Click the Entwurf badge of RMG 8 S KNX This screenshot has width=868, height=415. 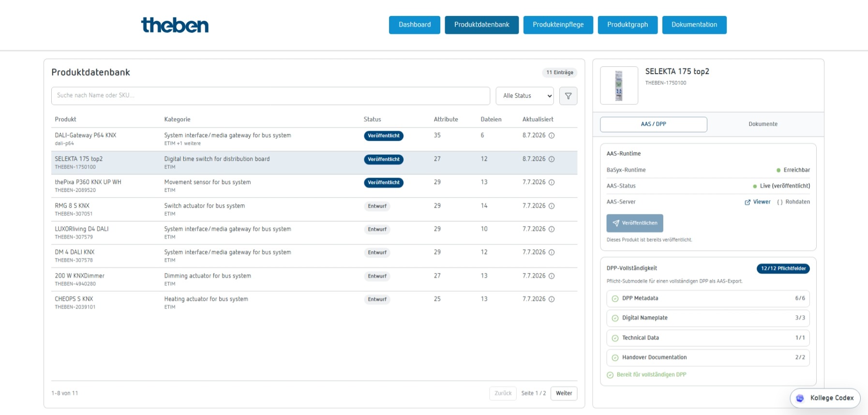(377, 206)
